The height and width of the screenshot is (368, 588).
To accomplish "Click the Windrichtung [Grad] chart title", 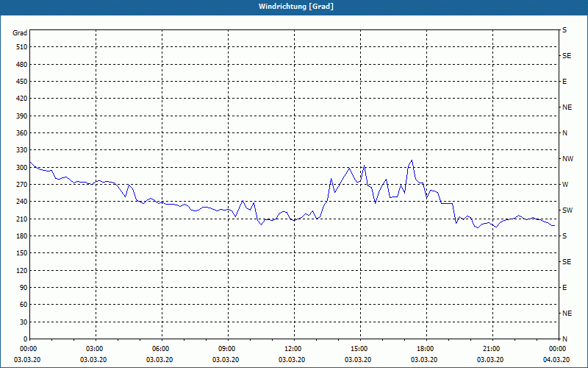I will 296,7.
